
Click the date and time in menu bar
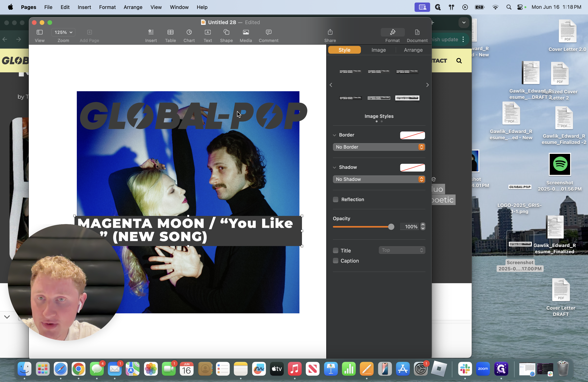(556, 7)
